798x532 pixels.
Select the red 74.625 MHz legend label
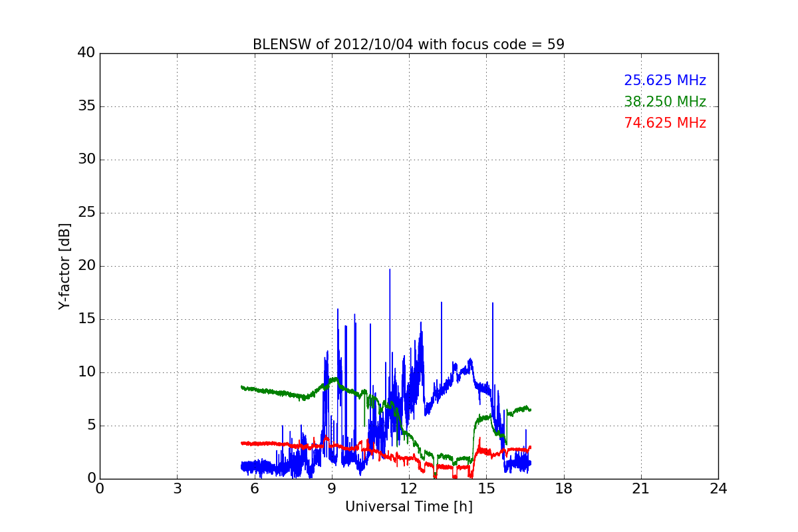tap(665, 124)
